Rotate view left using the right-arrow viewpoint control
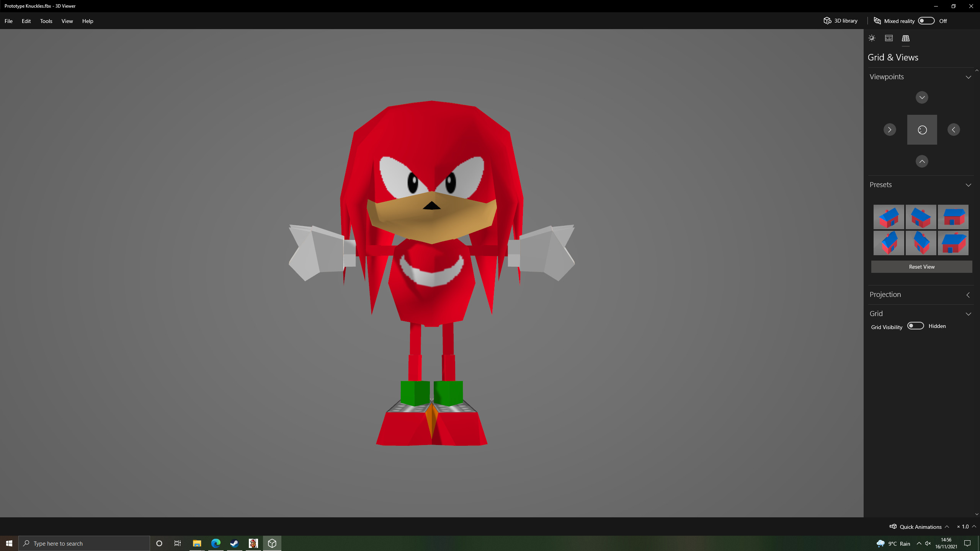This screenshot has width=980, height=551. [x=889, y=130]
